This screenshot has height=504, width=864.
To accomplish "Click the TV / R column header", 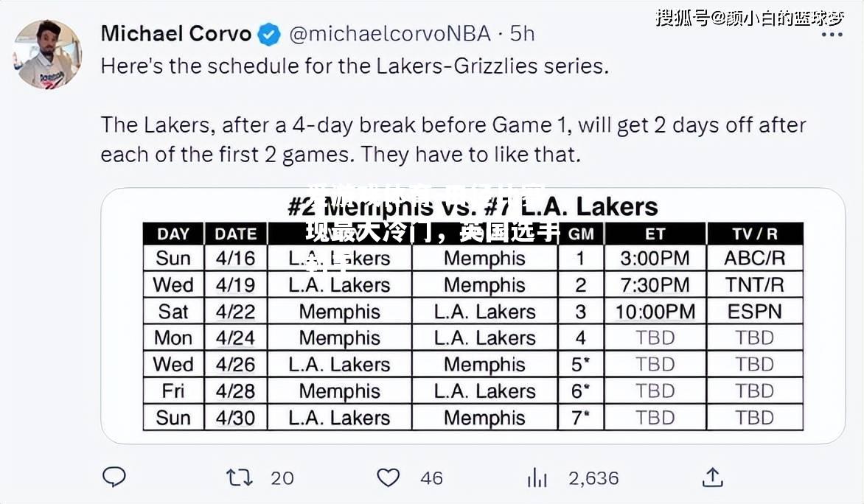I will [754, 234].
